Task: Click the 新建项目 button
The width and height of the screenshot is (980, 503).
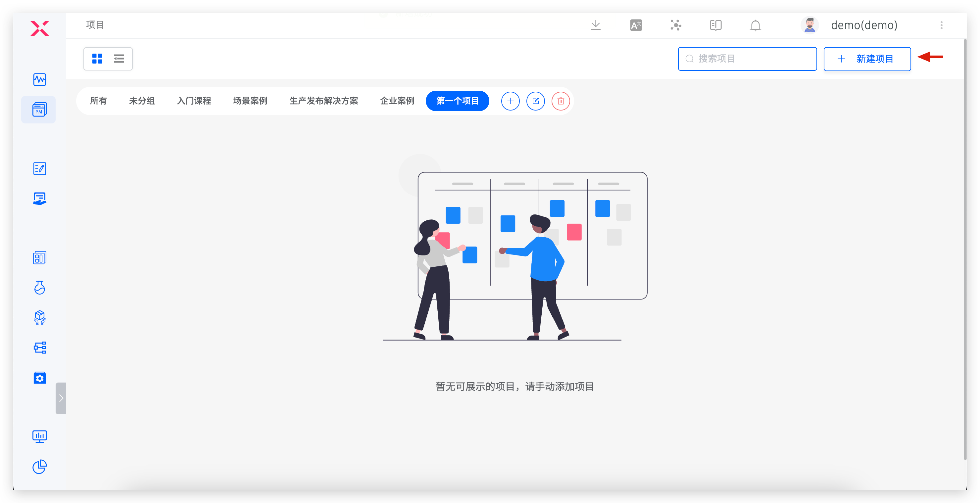Action: click(x=867, y=59)
